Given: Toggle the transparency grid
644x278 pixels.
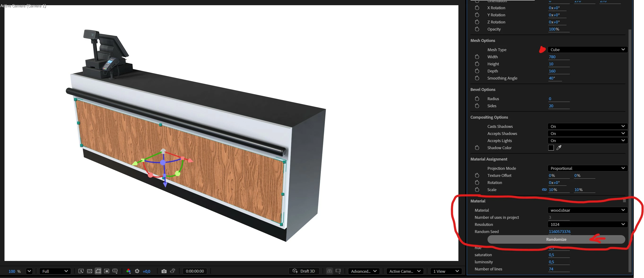Looking at the screenshot, I should click(90, 271).
